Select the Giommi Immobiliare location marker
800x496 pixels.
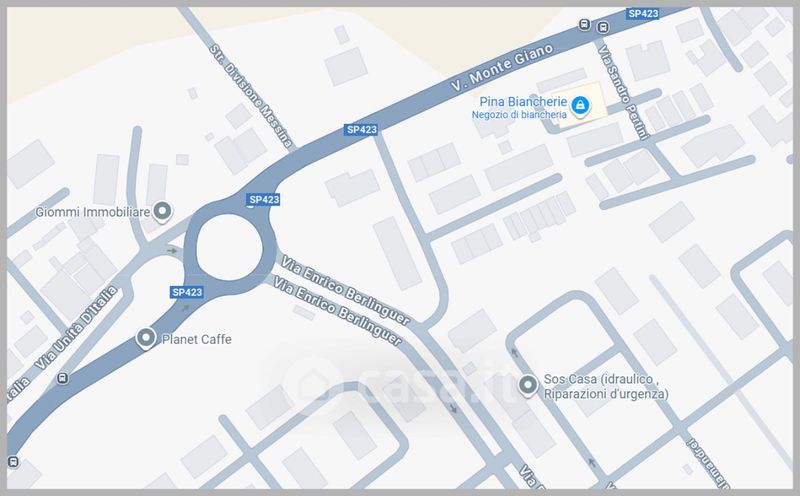(162, 211)
